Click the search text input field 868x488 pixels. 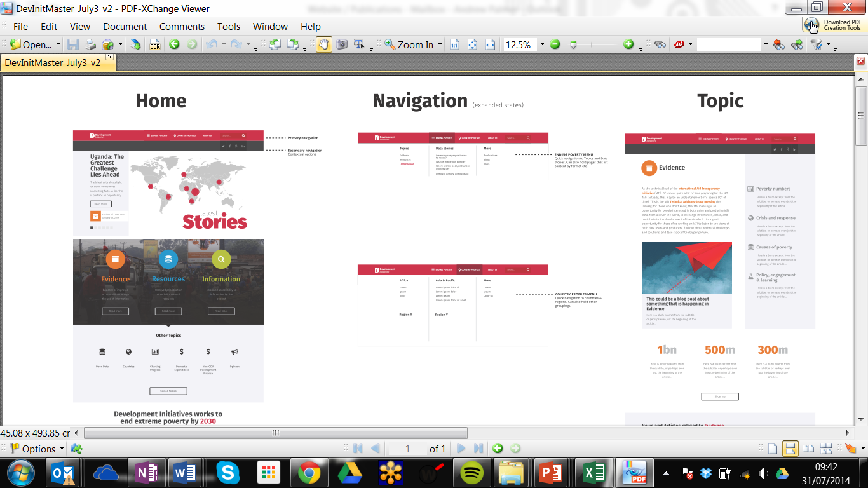(728, 44)
